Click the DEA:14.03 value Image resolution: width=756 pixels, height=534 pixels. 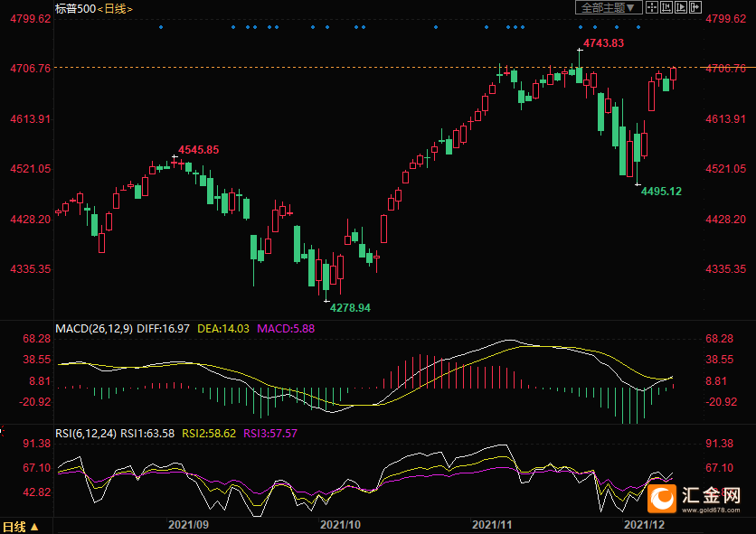coord(223,329)
